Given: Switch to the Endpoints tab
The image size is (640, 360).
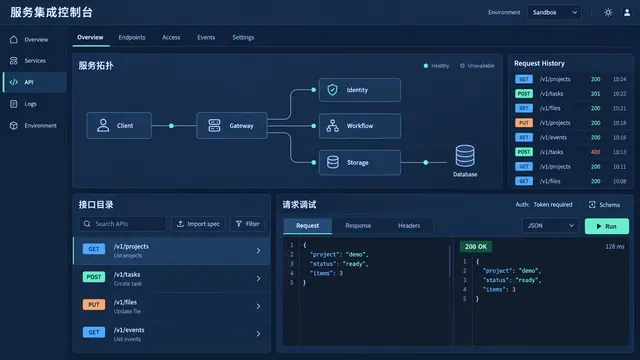Looking at the screenshot, I should [x=132, y=38].
